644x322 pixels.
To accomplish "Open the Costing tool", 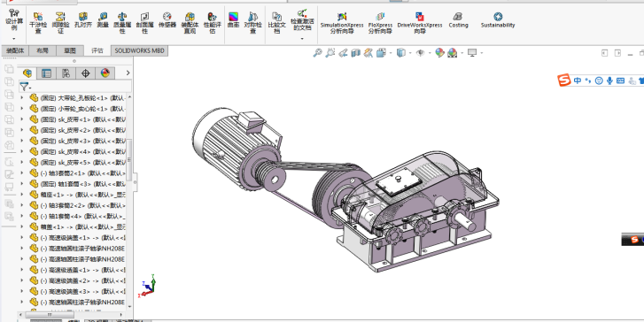I will pyautogui.click(x=458, y=19).
